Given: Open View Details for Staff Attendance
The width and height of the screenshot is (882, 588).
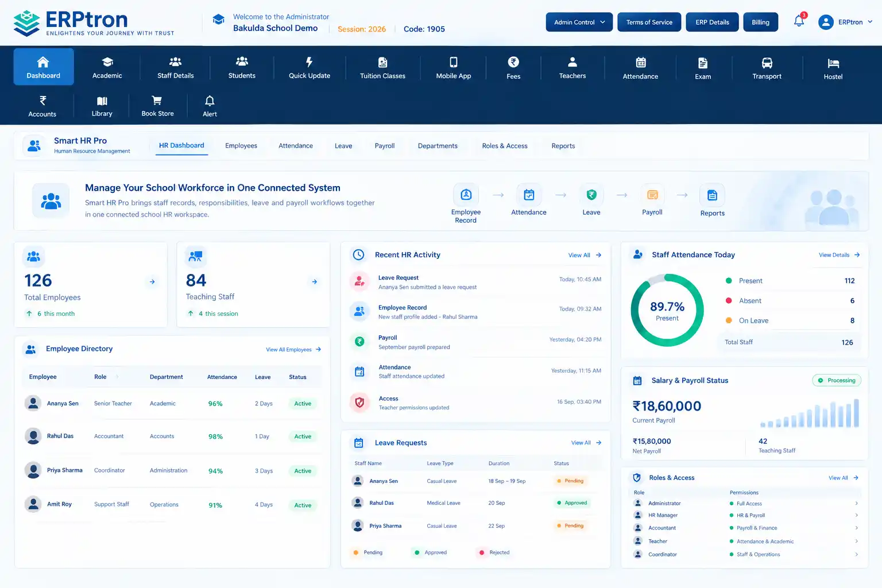Looking at the screenshot, I should (839, 255).
